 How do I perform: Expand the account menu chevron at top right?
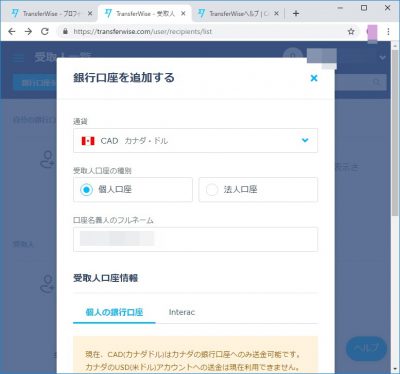click(382, 58)
